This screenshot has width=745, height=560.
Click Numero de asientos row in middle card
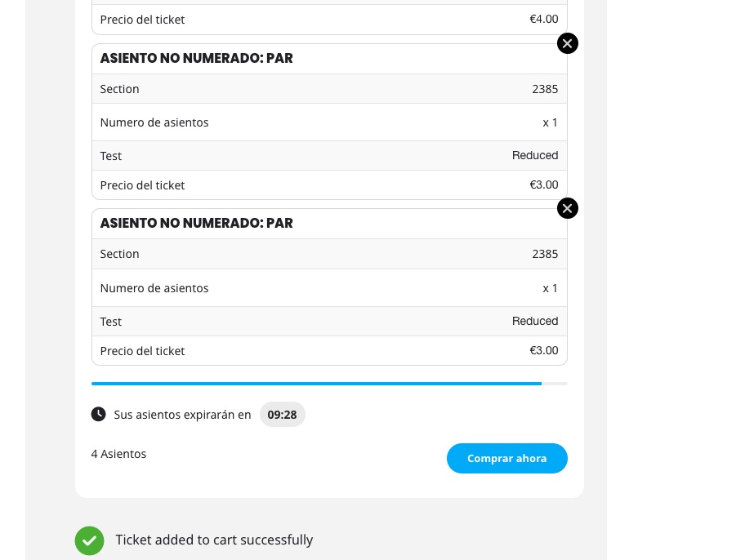(x=329, y=122)
